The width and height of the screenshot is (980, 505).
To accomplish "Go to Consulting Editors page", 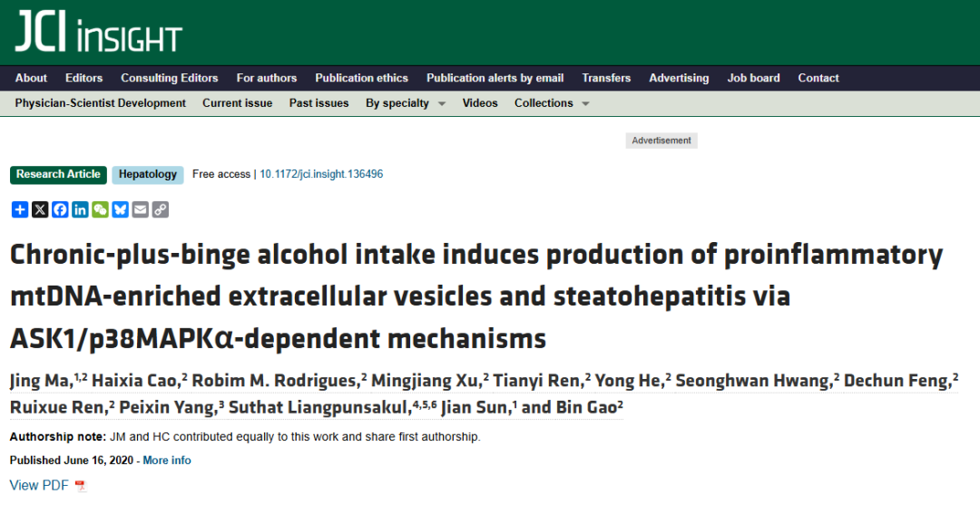I will tap(170, 78).
